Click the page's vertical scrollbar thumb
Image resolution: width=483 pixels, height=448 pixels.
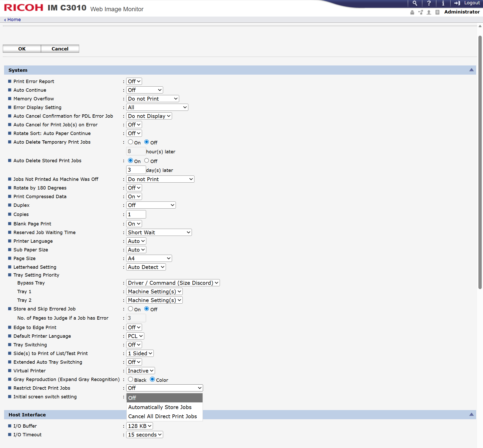coord(480,163)
